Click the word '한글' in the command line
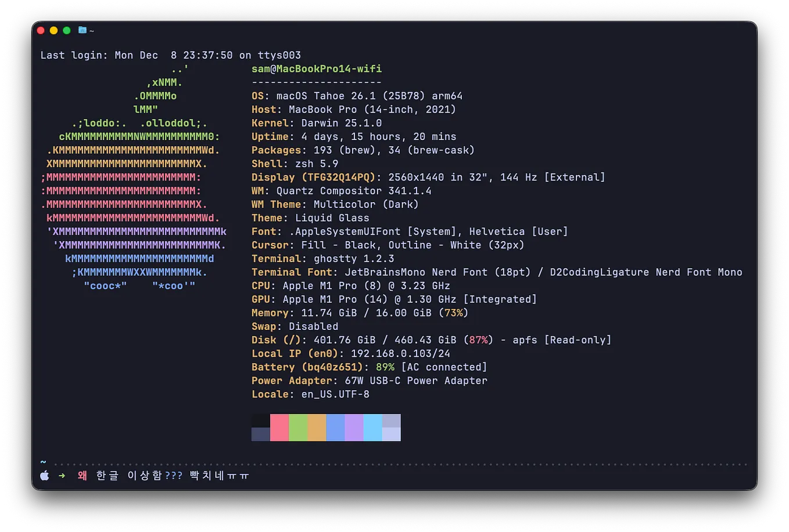Viewport: 789px width, 532px height. coord(107,476)
